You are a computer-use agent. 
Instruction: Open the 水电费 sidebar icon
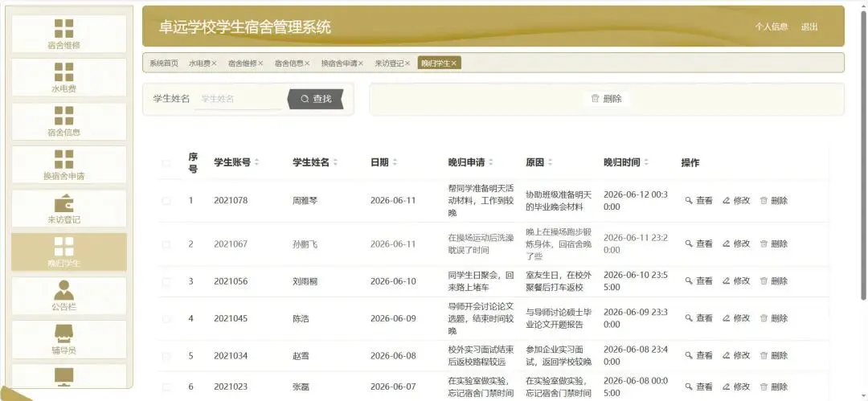[63, 72]
